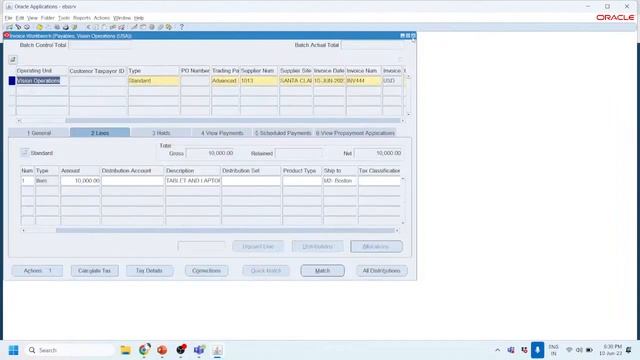Click the Batch Control Total field
This screenshot has height=360, width=640.
(x=100, y=45)
